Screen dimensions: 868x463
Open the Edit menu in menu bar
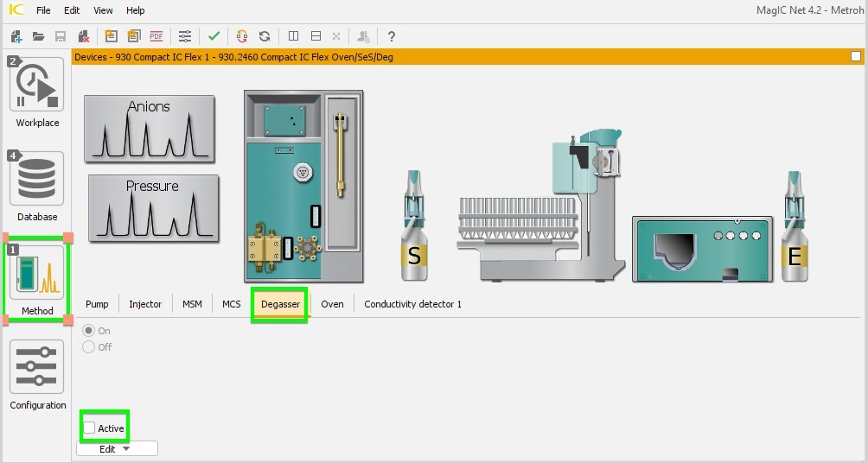(72, 10)
